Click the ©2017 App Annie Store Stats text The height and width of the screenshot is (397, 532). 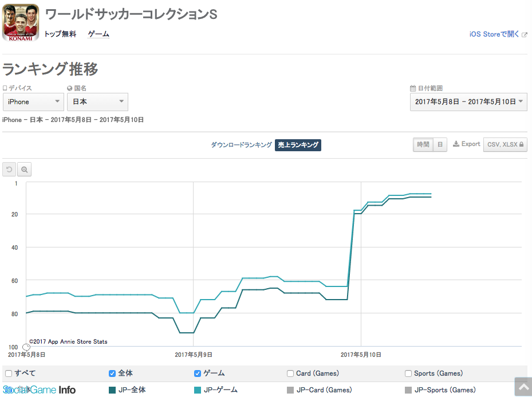68,341
